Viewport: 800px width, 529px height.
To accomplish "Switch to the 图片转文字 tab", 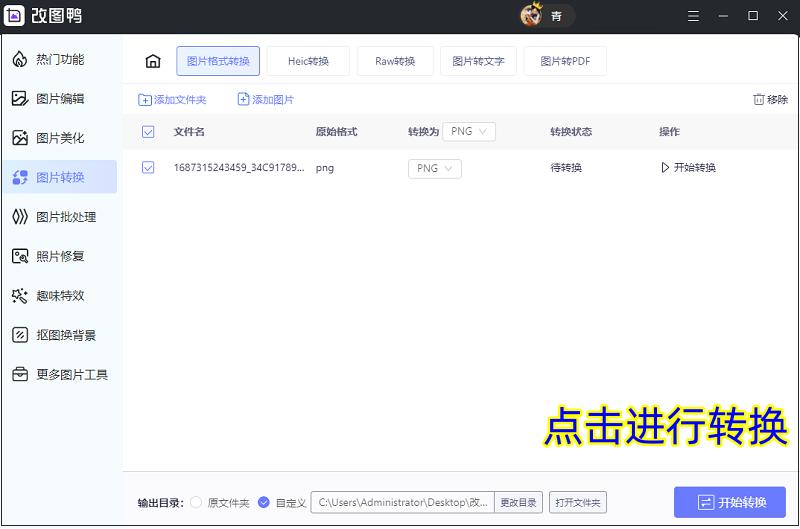I will [x=478, y=61].
